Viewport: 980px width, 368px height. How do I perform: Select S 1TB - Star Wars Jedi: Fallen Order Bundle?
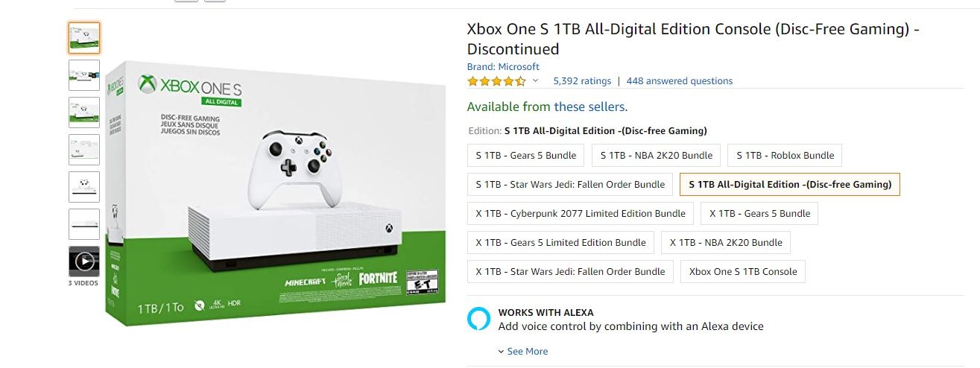click(570, 185)
